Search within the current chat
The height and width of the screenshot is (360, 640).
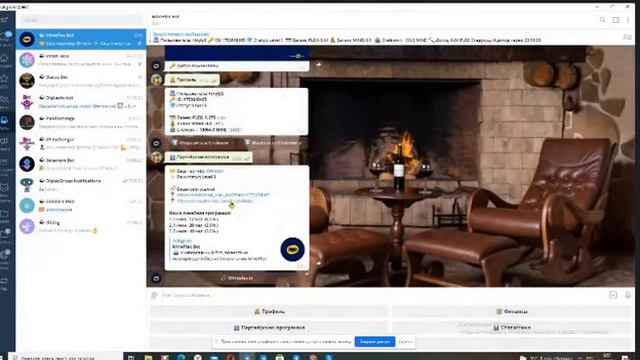tap(602, 20)
